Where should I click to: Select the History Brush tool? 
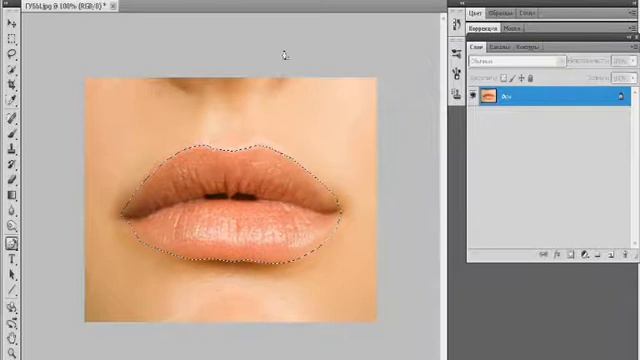click(11, 164)
